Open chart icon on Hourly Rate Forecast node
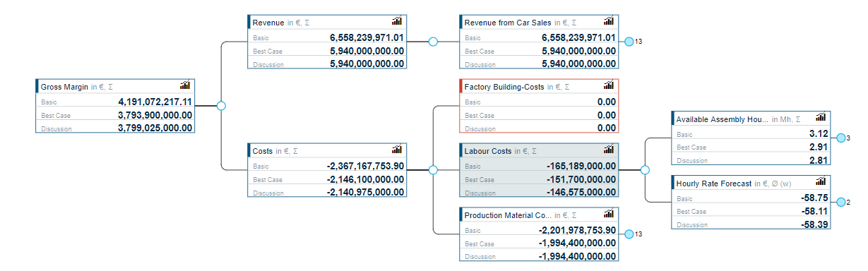This screenshot has height=271, width=868. [x=821, y=182]
